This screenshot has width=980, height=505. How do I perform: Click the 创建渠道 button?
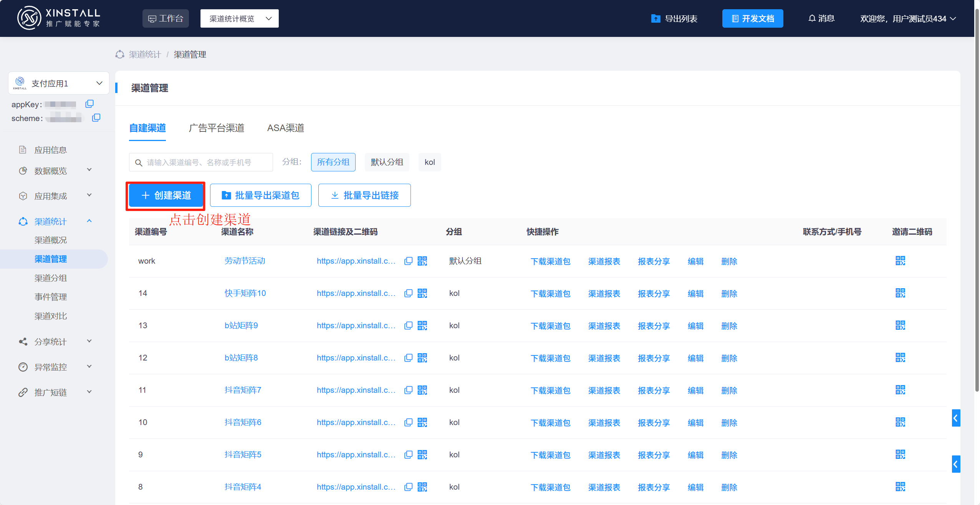166,196
